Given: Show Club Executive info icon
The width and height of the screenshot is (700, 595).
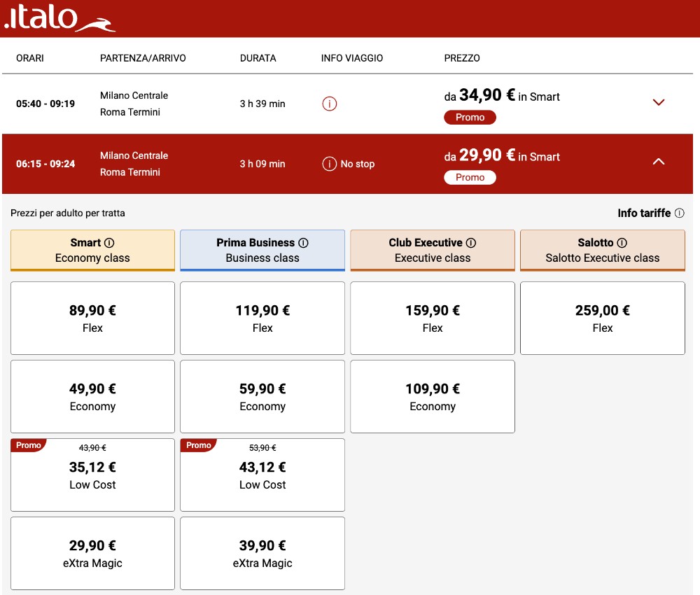Looking at the screenshot, I should click(471, 243).
